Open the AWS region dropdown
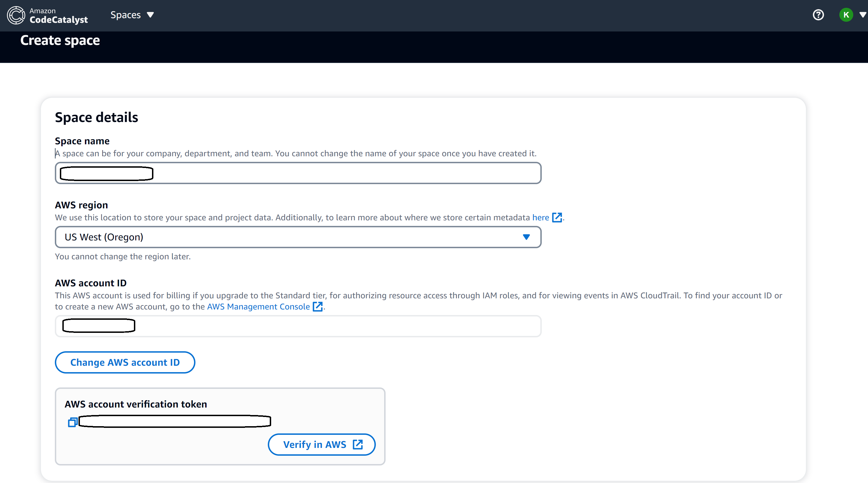 pos(298,237)
